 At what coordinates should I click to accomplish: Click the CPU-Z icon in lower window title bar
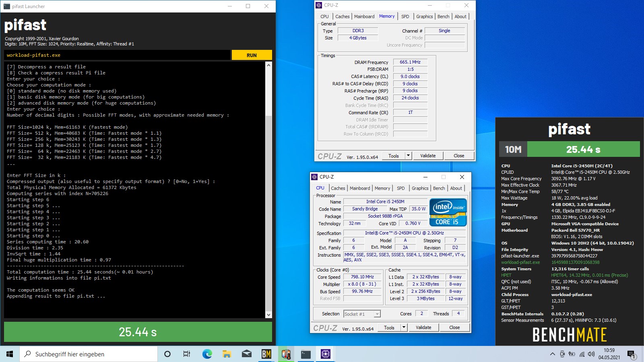pos(315,177)
